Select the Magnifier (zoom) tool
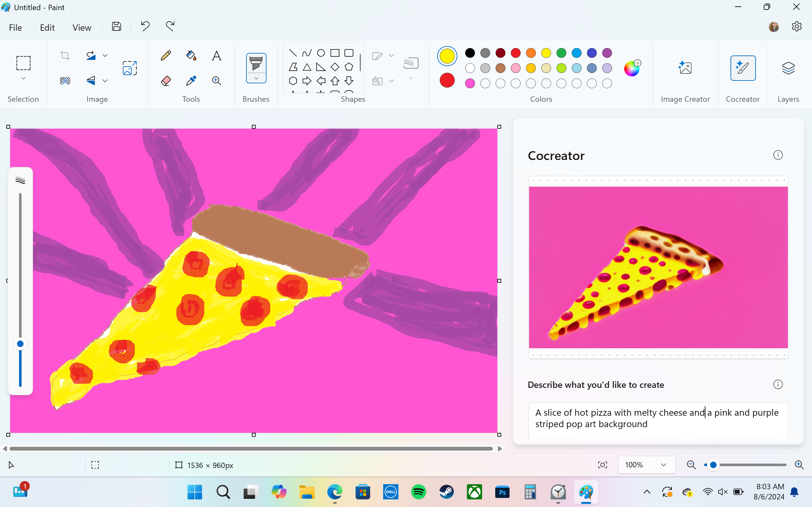The height and width of the screenshot is (507, 812). pos(216,80)
